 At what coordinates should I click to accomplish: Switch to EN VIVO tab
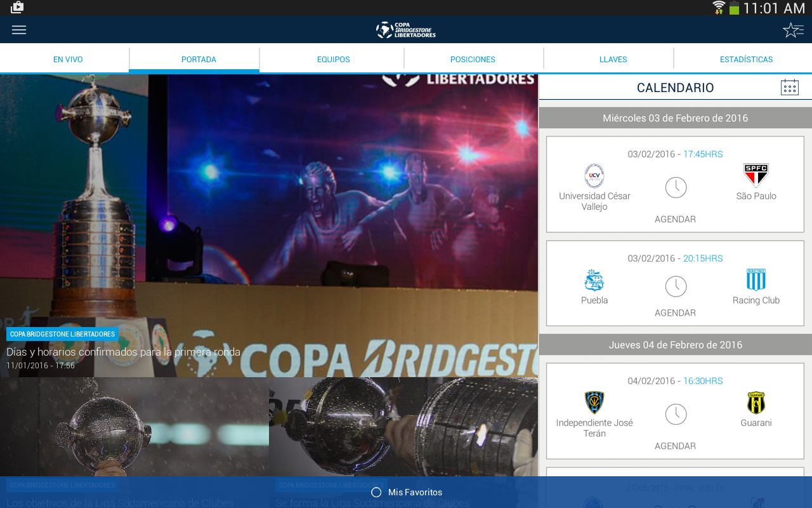(68, 59)
